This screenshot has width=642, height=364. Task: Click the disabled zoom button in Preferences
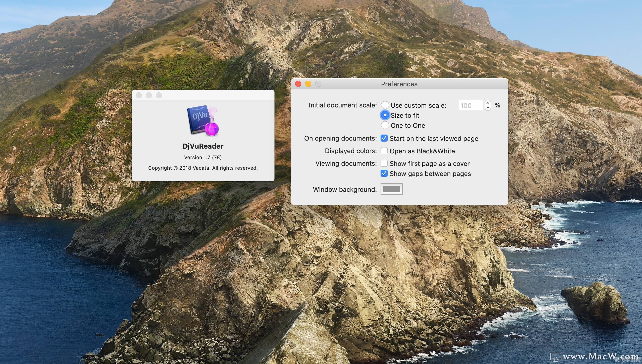pos(318,84)
